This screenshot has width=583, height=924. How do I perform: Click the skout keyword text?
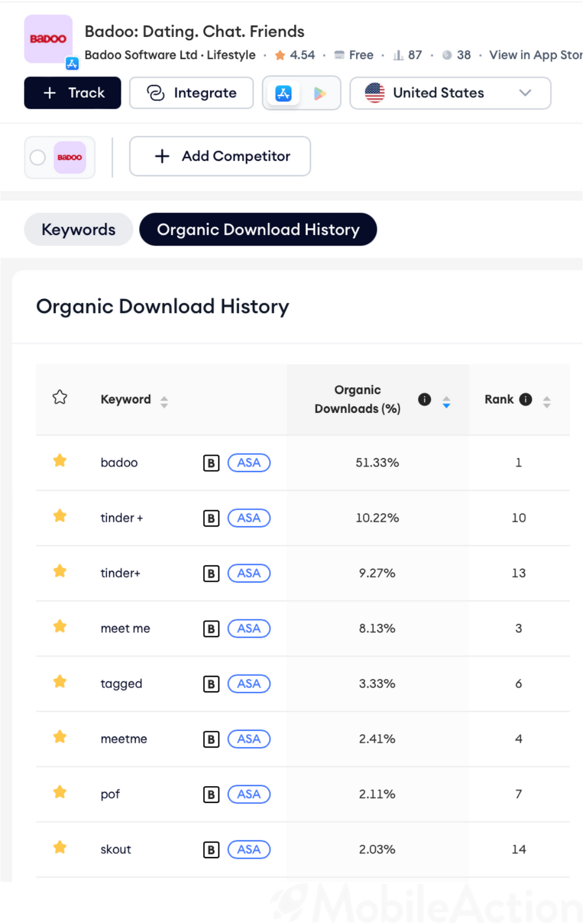tap(115, 850)
